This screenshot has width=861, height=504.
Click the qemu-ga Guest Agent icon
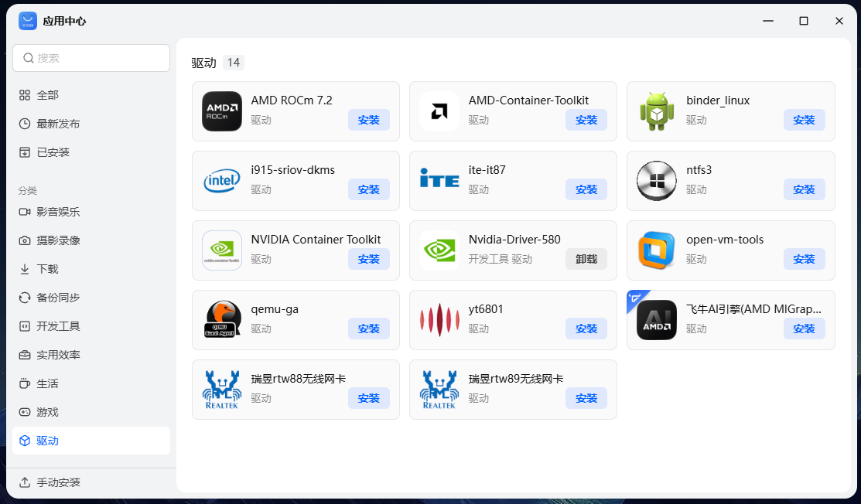[222, 320]
